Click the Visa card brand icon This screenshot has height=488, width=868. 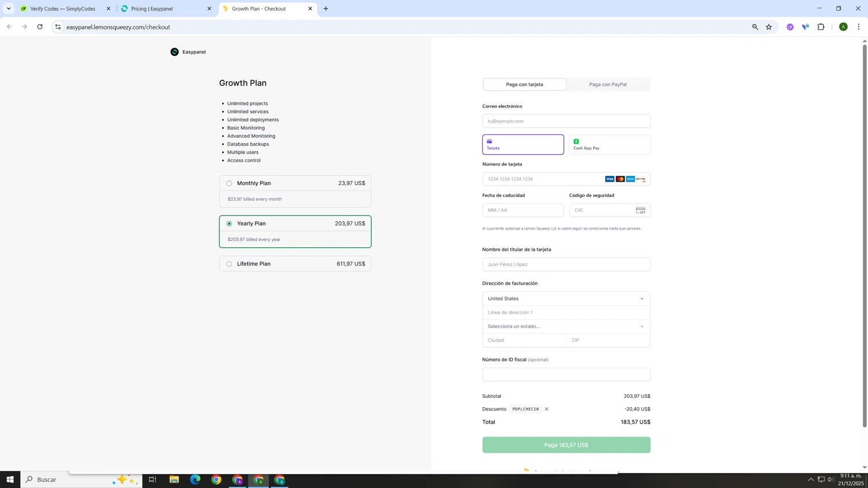(610, 179)
